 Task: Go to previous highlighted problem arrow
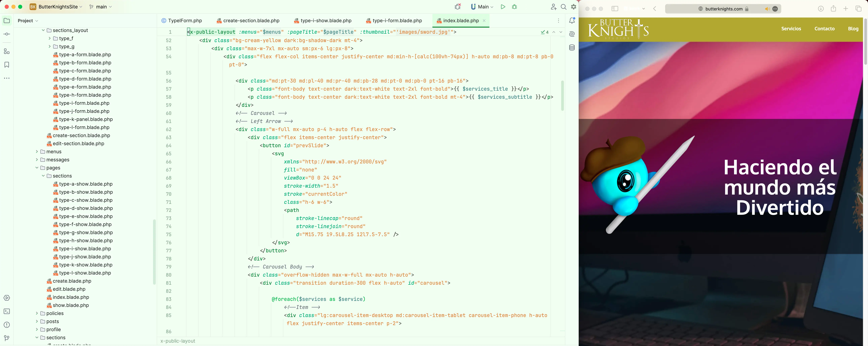click(x=554, y=32)
